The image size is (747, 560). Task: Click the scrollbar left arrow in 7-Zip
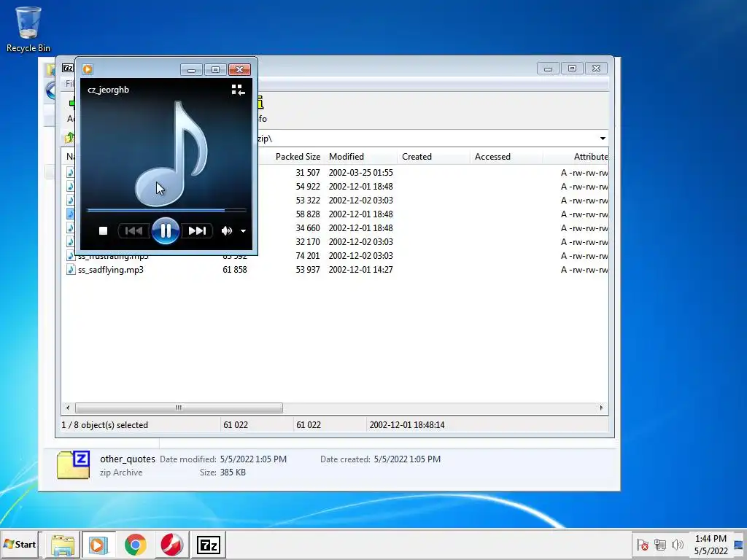(68, 408)
